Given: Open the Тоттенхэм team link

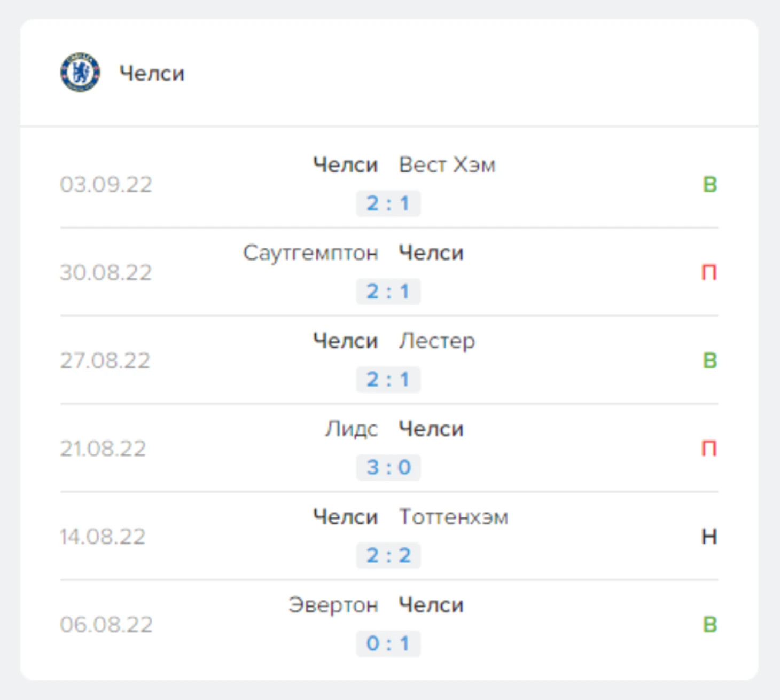Looking at the screenshot, I should (x=454, y=517).
